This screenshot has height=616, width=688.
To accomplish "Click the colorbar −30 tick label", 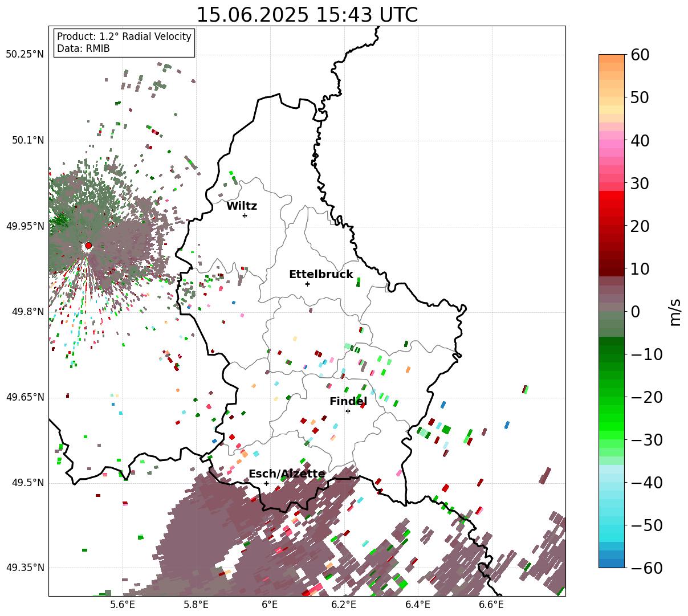I will pyautogui.click(x=647, y=440).
